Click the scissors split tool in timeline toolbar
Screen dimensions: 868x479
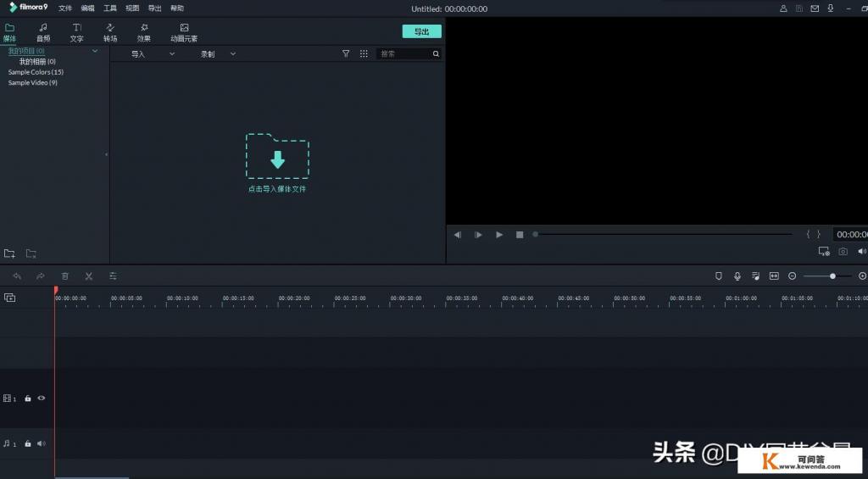(88, 276)
